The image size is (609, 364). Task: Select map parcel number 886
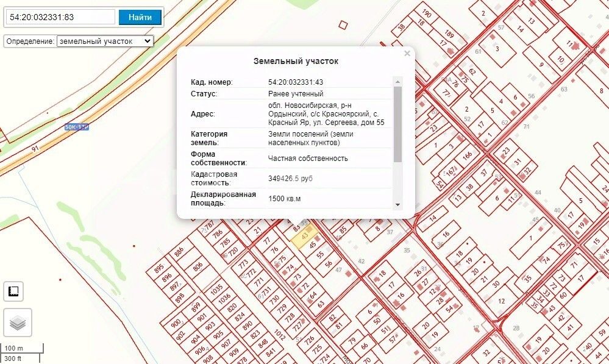(179, 252)
